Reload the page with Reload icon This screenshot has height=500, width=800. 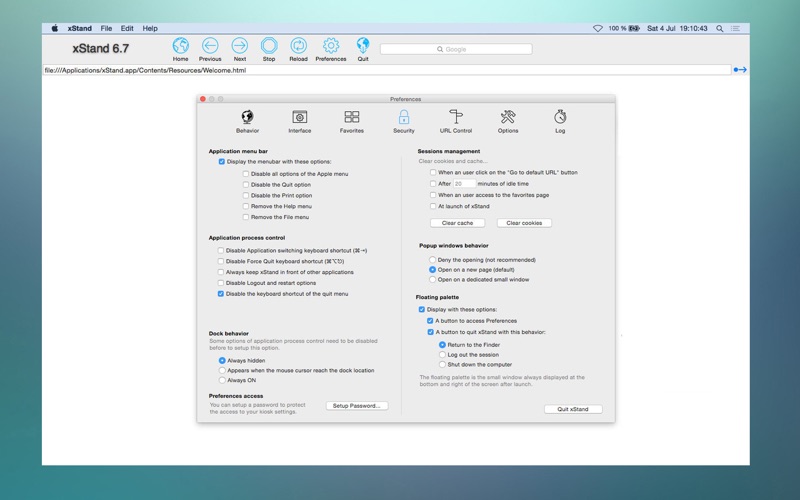click(x=298, y=46)
